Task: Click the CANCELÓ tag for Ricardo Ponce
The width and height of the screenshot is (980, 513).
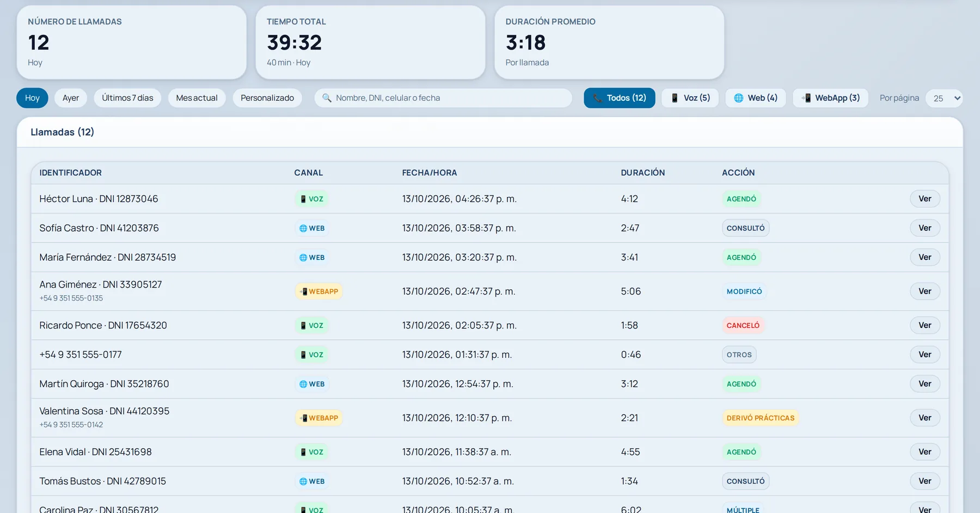Action: (x=743, y=325)
